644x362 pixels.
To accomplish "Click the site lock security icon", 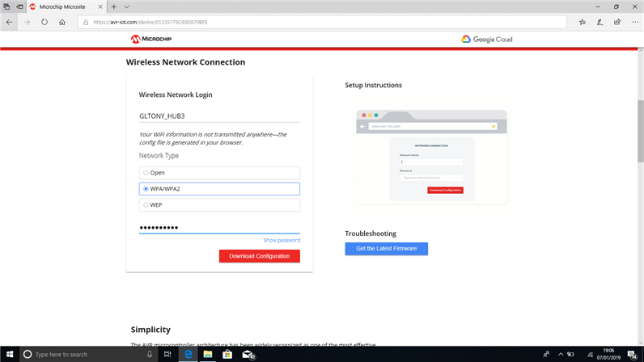I will (86, 22).
